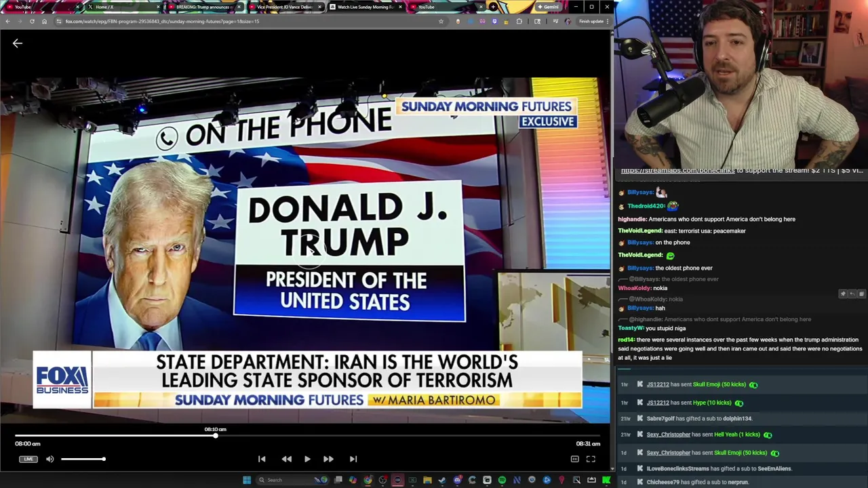Switch to the Home / X tab
868x488 pixels.
122,7
